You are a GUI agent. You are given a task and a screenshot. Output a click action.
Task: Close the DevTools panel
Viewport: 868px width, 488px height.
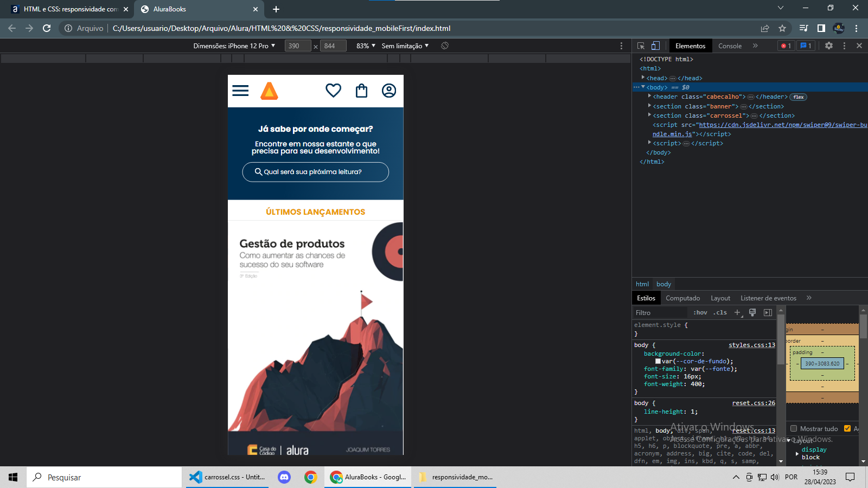[x=859, y=46]
